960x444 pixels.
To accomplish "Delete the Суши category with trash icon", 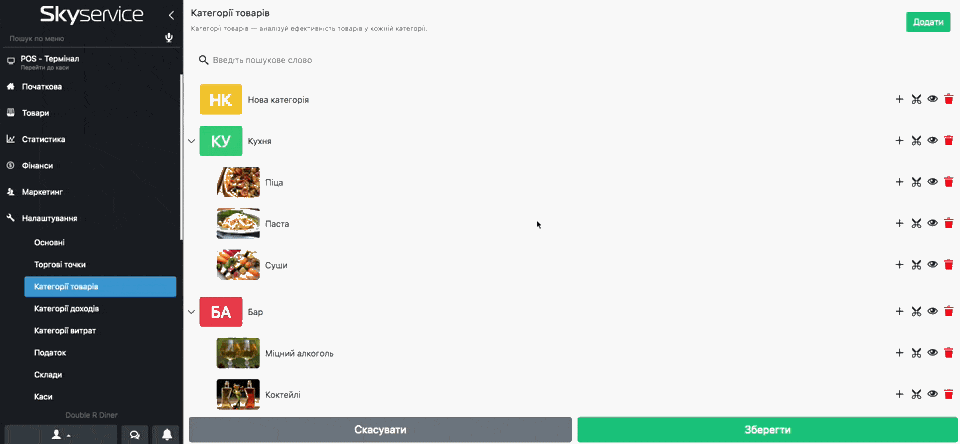I will point(949,265).
